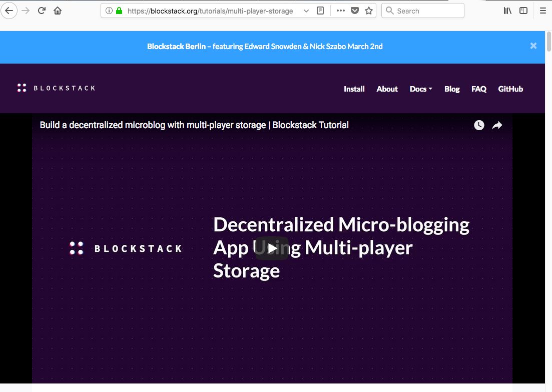Image resolution: width=552 pixels, height=392 pixels.
Task: Click the page vertical scrollbar thumb
Action: [548, 42]
